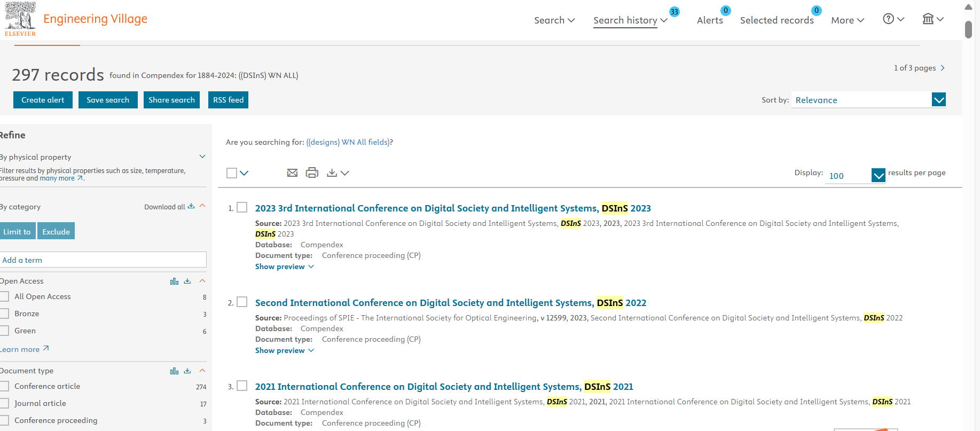Screen dimensions: 980x431
Task: Open the Sort by Relevance dropdown
Action: 868,100
